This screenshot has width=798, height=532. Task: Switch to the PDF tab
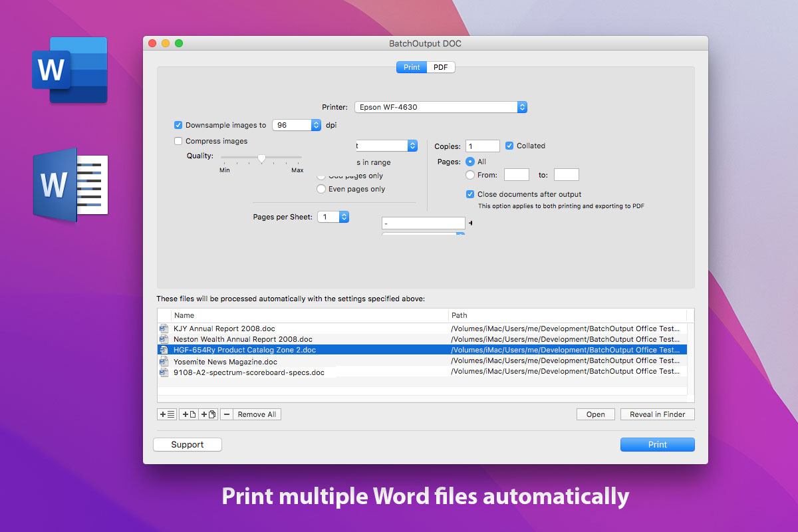(441, 67)
